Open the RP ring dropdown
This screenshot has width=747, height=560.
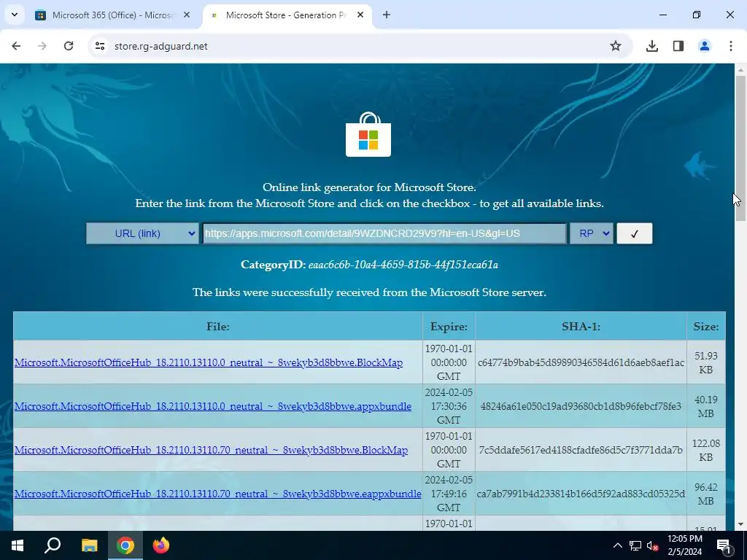click(591, 233)
